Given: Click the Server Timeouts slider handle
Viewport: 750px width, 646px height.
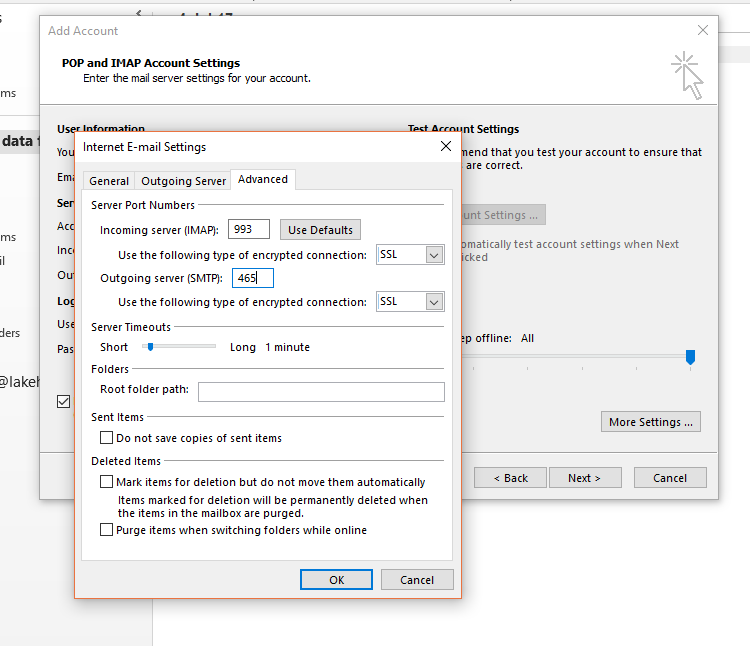Looking at the screenshot, I should tap(150, 347).
